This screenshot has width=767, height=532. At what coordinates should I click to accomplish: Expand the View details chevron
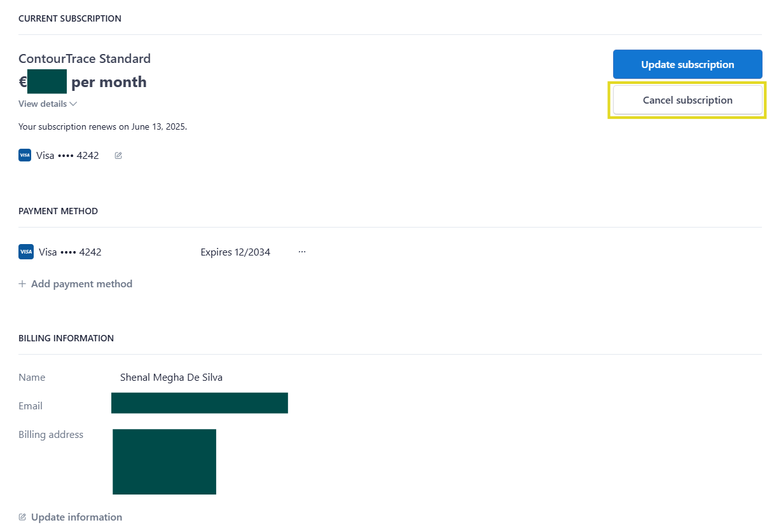tap(74, 104)
